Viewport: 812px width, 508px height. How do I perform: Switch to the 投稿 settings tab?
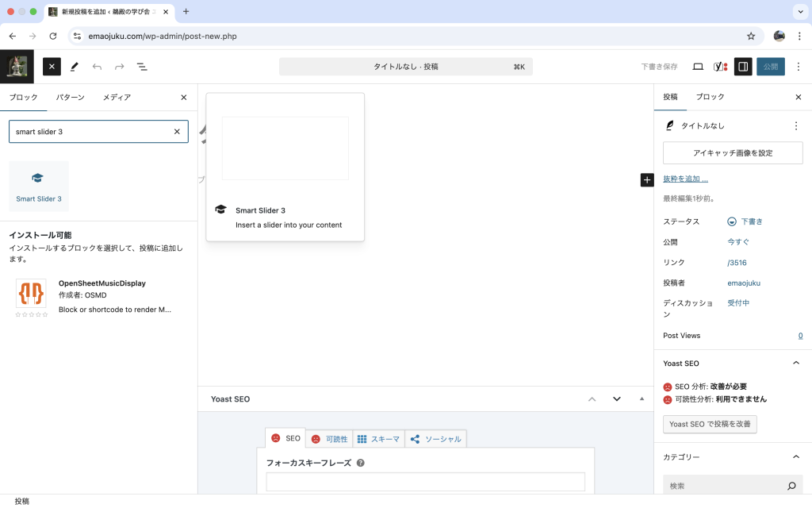pos(670,97)
